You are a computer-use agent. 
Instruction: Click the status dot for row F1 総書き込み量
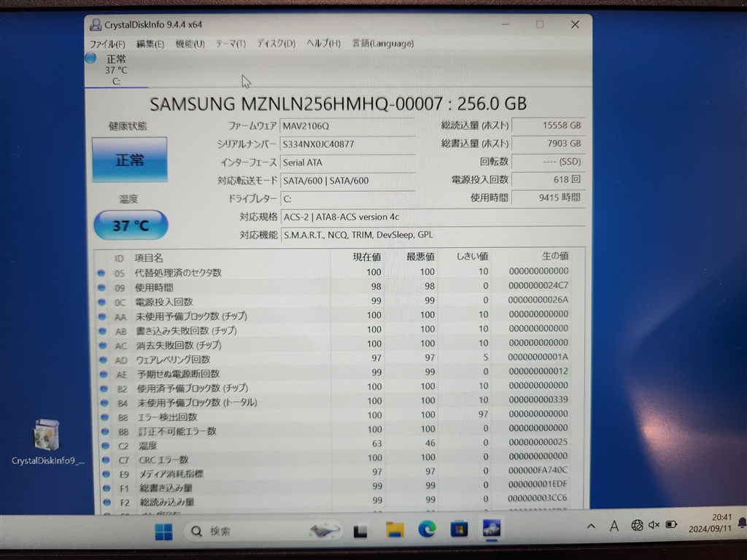tap(107, 488)
